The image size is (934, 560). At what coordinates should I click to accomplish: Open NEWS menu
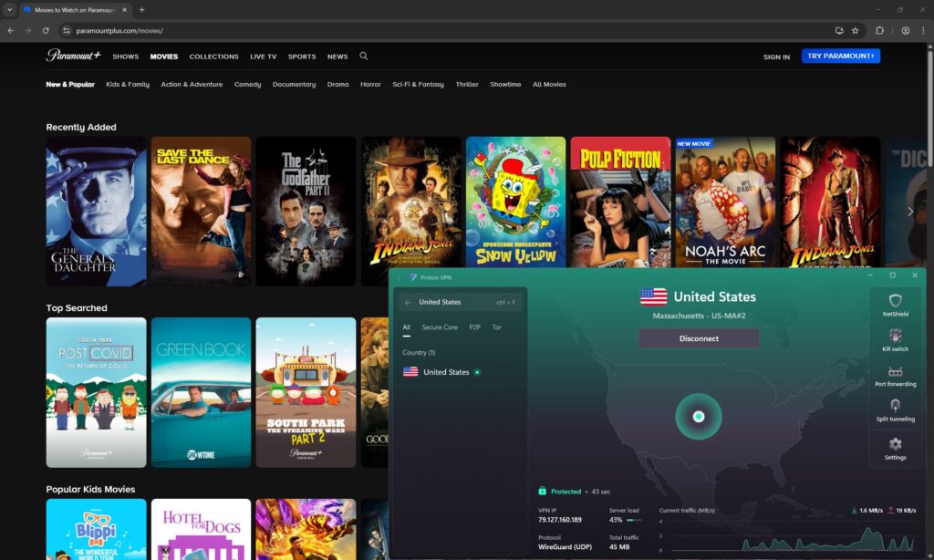point(337,57)
